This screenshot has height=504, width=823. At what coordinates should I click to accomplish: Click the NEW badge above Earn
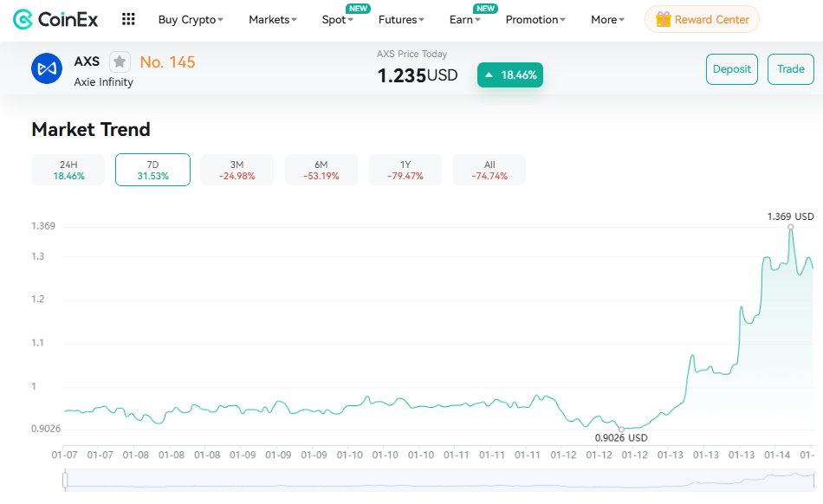(485, 9)
